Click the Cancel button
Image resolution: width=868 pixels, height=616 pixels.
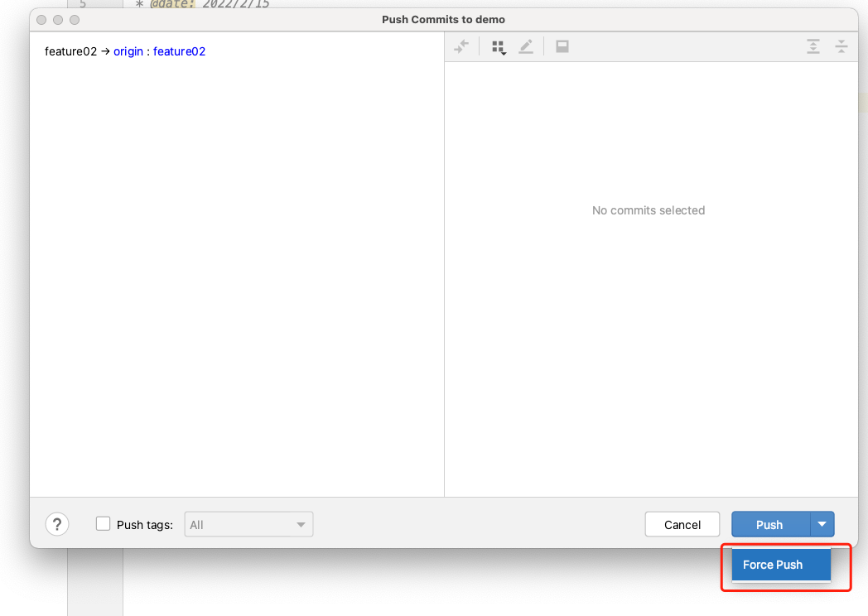[x=682, y=524]
